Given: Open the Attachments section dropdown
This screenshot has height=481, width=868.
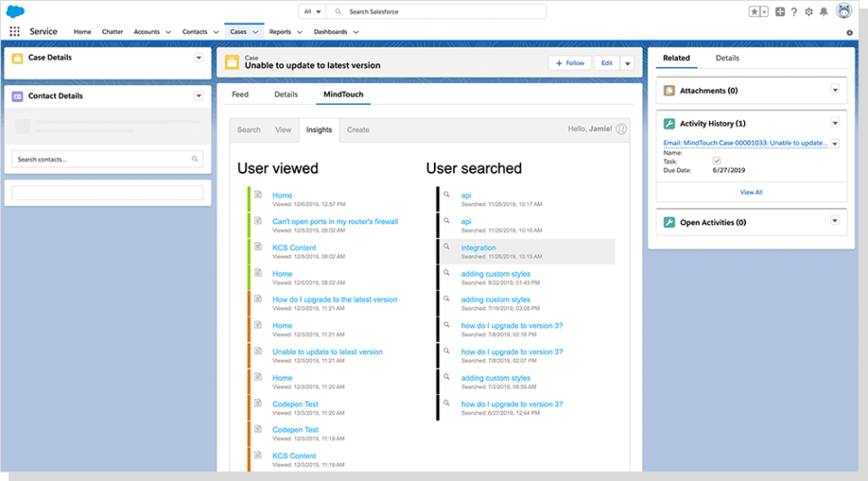Looking at the screenshot, I should [835, 90].
